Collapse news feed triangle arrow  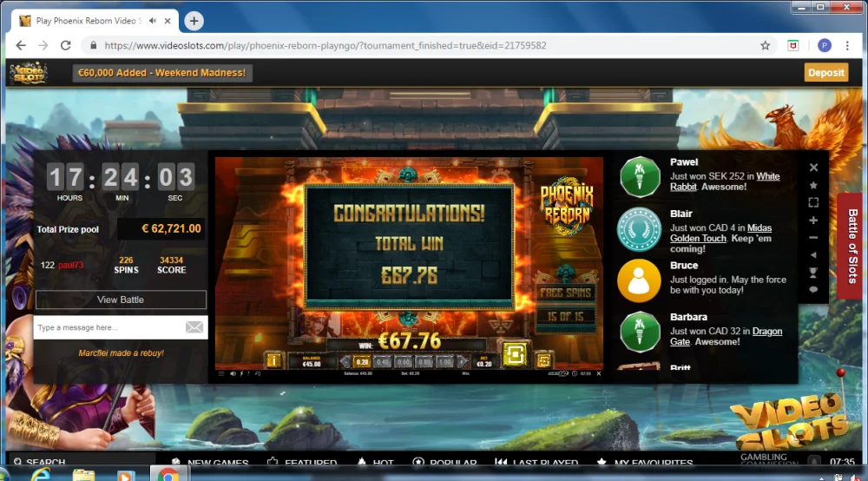pyautogui.click(x=813, y=254)
